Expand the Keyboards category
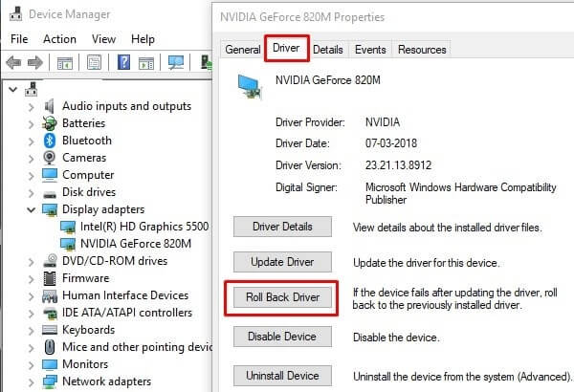The width and height of the screenshot is (574, 392). click(32, 331)
